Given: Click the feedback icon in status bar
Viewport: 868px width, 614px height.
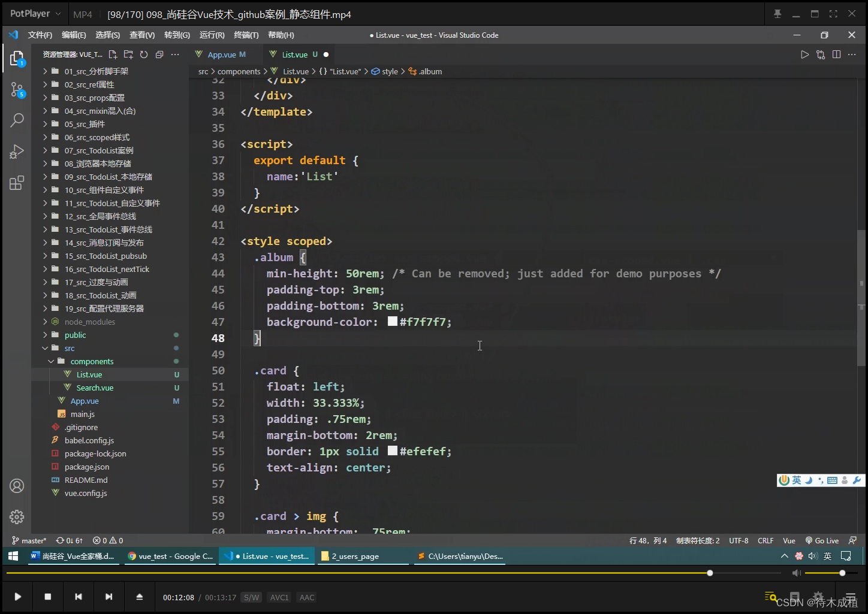Looking at the screenshot, I should point(852,540).
